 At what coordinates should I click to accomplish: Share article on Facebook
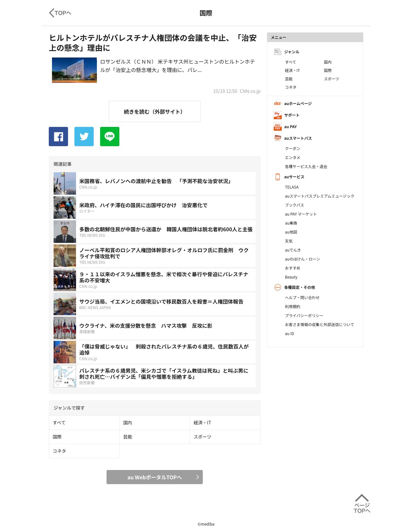click(58, 137)
